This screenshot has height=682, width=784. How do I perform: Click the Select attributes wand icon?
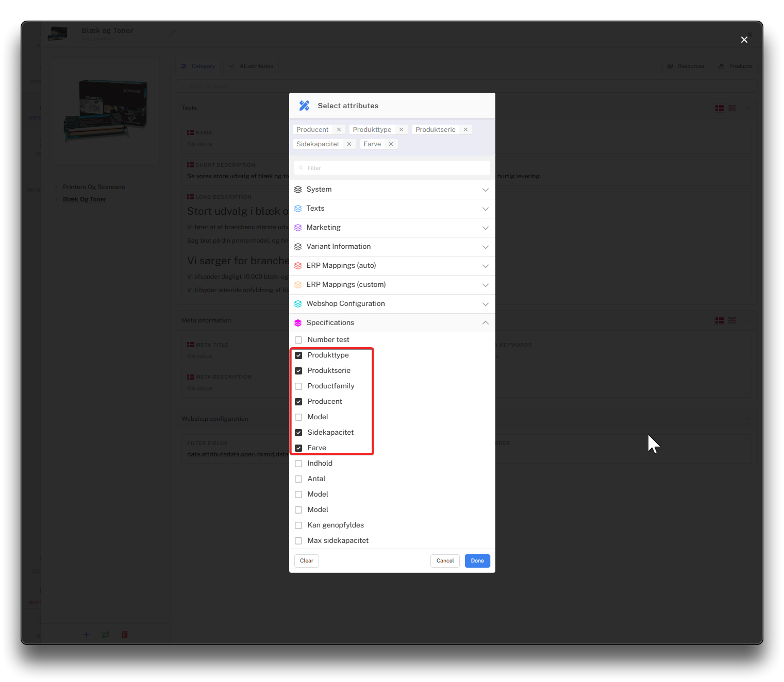coord(304,106)
